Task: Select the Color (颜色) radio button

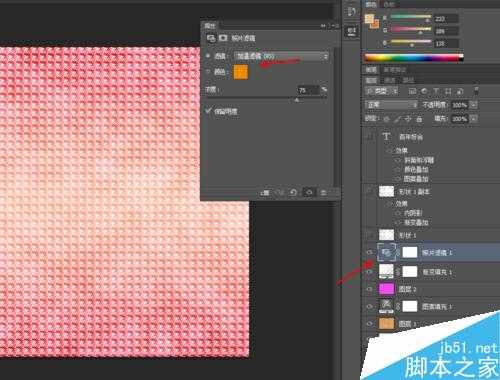Action: [208, 71]
